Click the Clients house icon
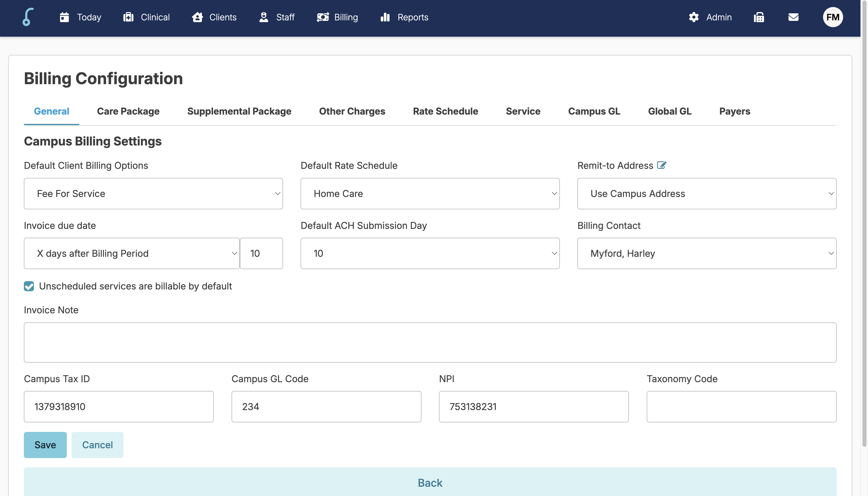This screenshot has width=868, height=496. 197,17
